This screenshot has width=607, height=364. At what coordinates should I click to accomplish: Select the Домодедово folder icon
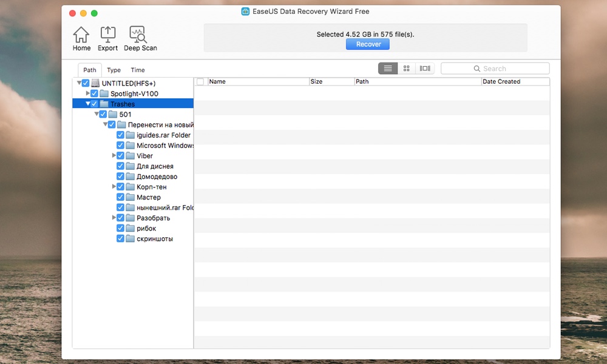point(130,177)
